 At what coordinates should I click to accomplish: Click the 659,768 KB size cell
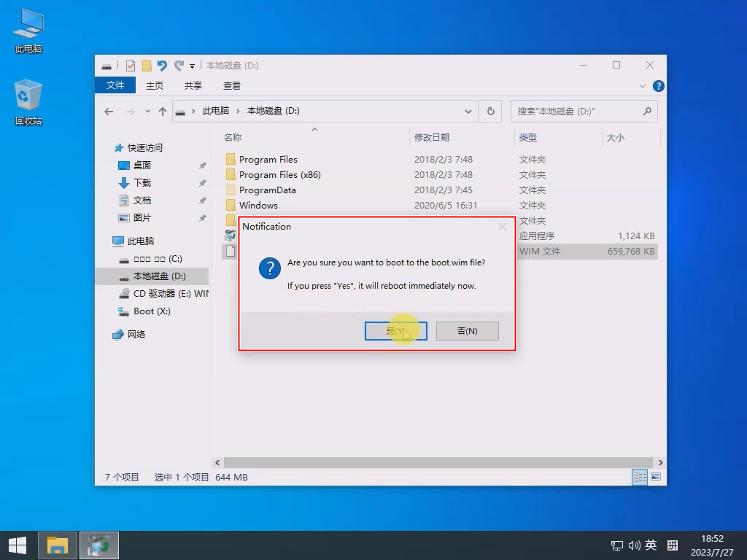pos(631,252)
